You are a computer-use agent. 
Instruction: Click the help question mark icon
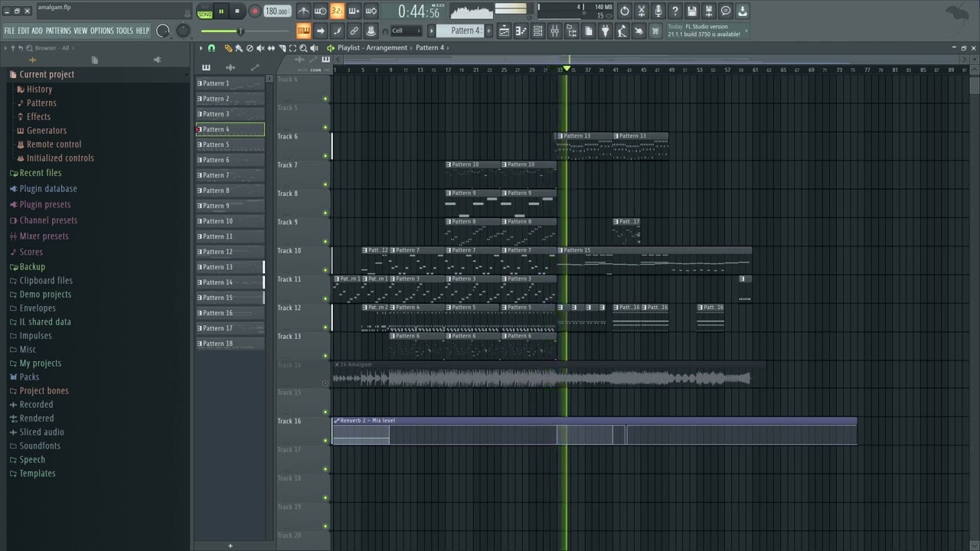click(x=675, y=11)
